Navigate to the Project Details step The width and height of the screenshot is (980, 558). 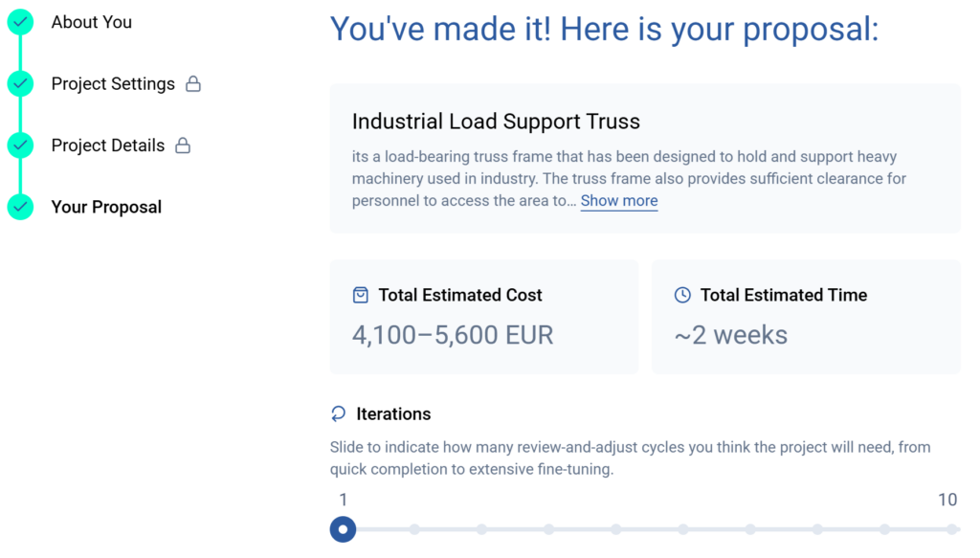pyautogui.click(x=108, y=145)
